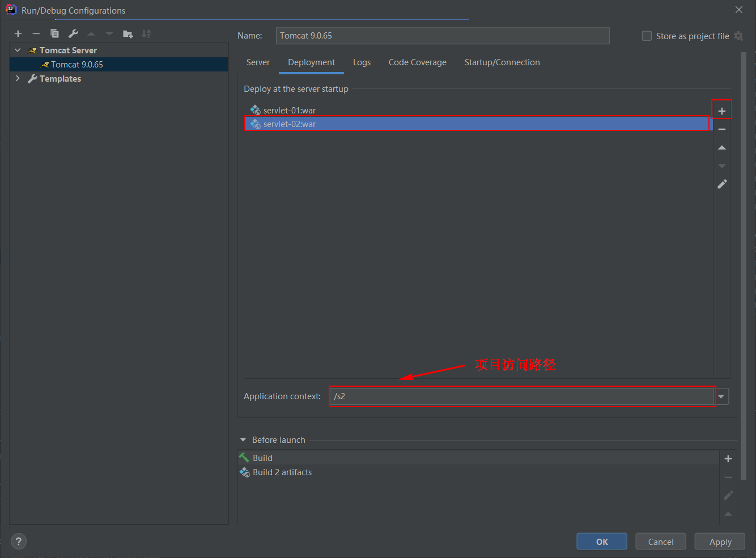756x558 pixels.
Task: Add a deployment artifact with plus
Action: pyautogui.click(x=722, y=111)
